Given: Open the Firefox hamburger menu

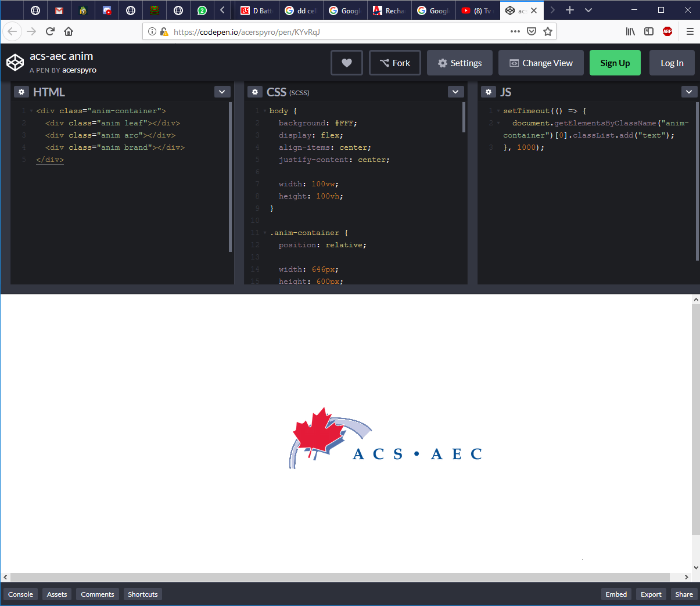Looking at the screenshot, I should (690, 31).
